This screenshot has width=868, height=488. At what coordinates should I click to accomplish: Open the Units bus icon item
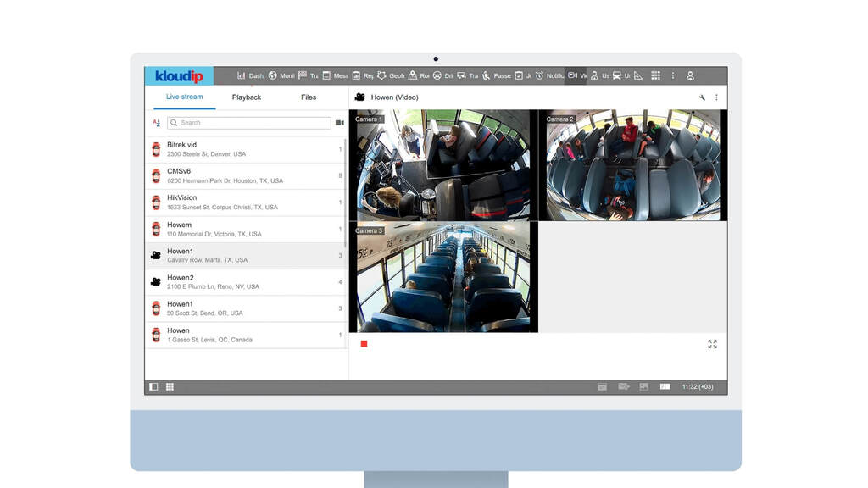click(x=621, y=75)
